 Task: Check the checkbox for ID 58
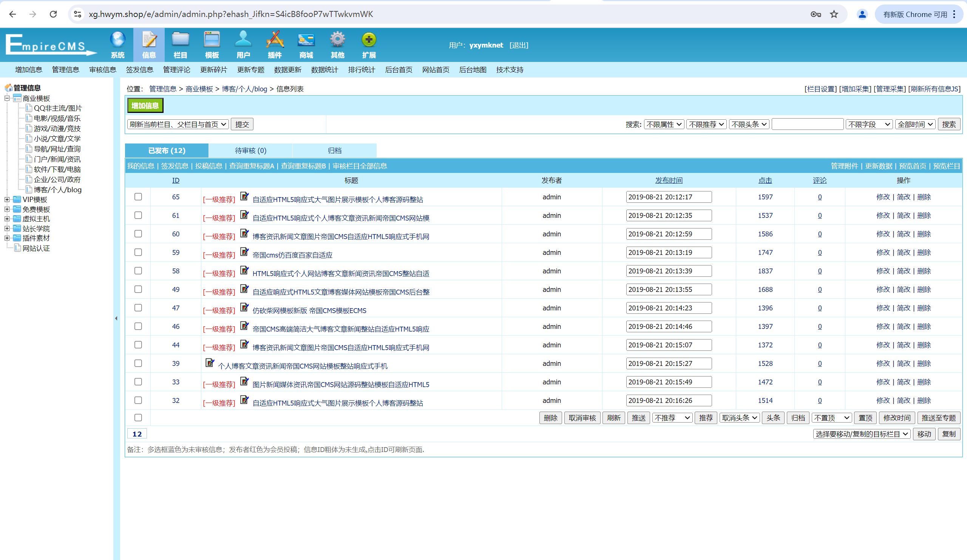(x=138, y=271)
